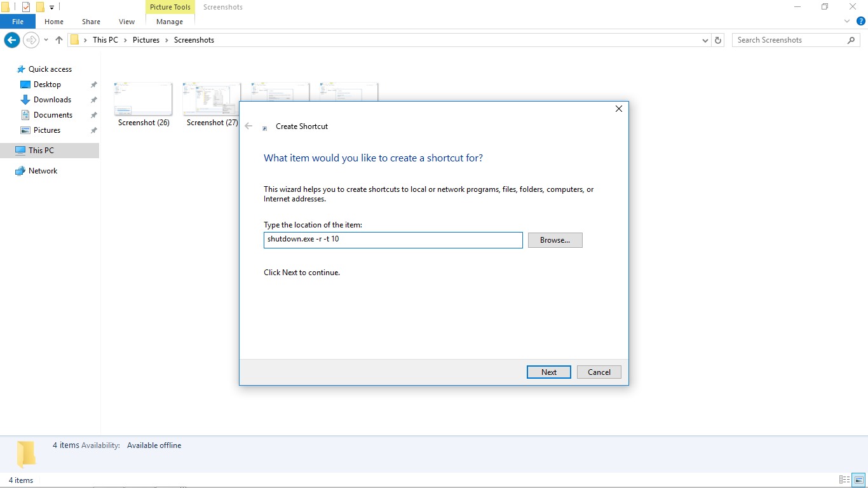Open Desktop from the Quick access list
The width and height of the screenshot is (868, 488).
coord(47,85)
